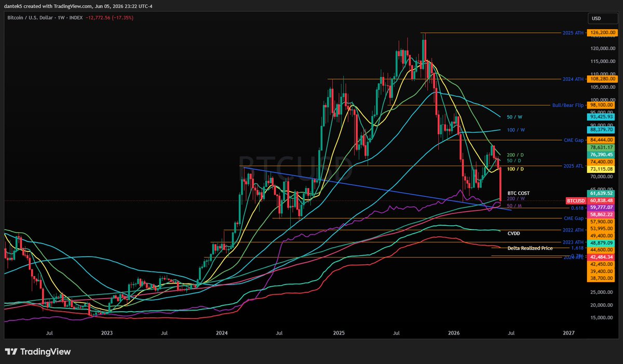The width and height of the screenshot is (623, 364).
Task: Click the 98,100.00 price tag
Action: [x=602, y=105]
